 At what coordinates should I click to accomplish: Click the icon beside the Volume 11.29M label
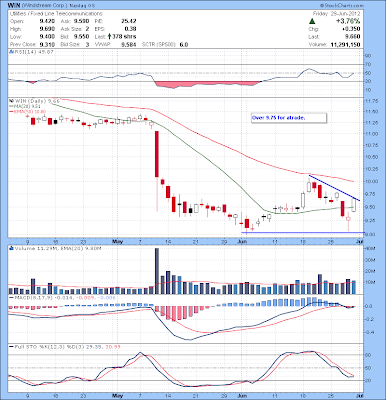pyautogui.click(x=11, y=248)
